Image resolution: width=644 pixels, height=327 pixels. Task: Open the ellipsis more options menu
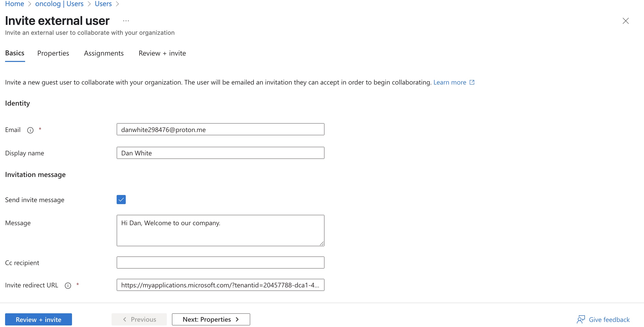(x=126, y=21)
